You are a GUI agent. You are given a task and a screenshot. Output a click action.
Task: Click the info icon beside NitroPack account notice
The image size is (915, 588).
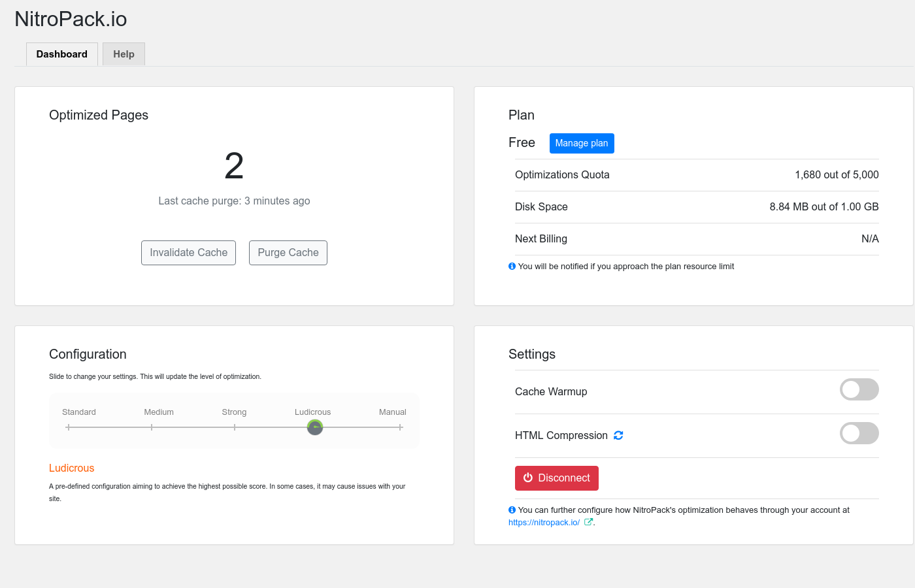(x=512, y=510)
